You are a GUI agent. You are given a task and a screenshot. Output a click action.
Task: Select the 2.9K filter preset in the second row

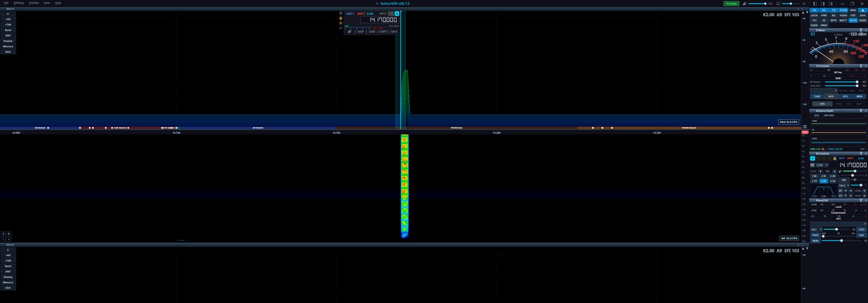824,181
